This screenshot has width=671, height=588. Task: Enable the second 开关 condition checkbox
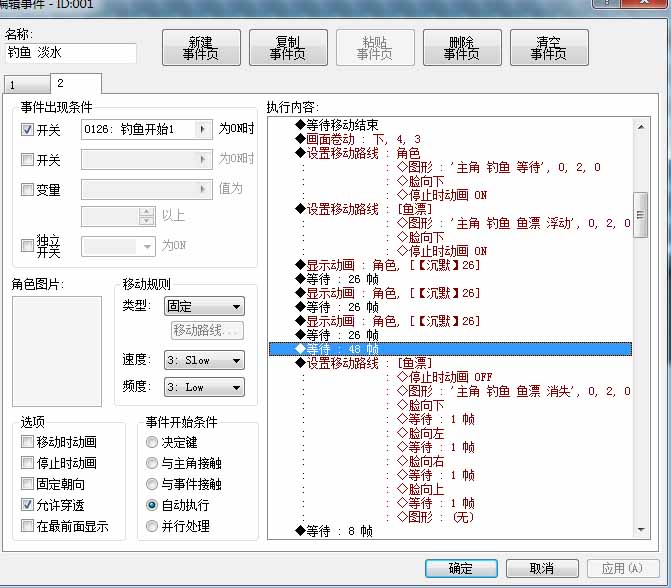[27, 160]
